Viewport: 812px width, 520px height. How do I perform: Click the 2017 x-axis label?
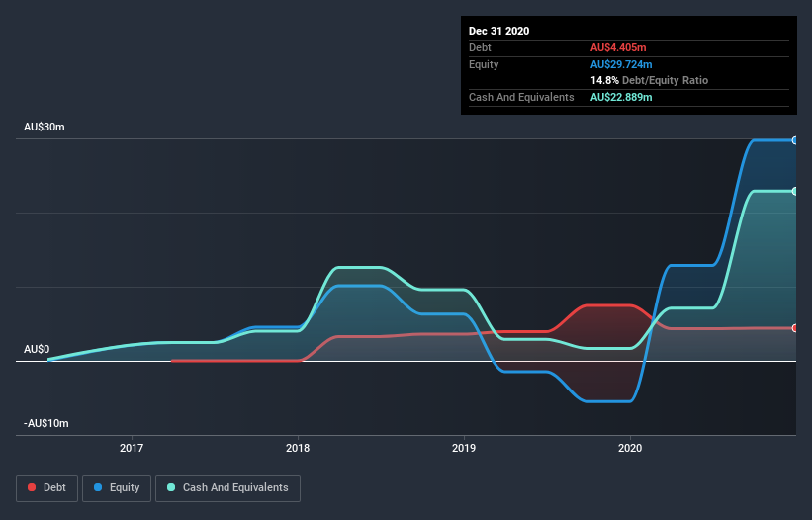point(132,448)
